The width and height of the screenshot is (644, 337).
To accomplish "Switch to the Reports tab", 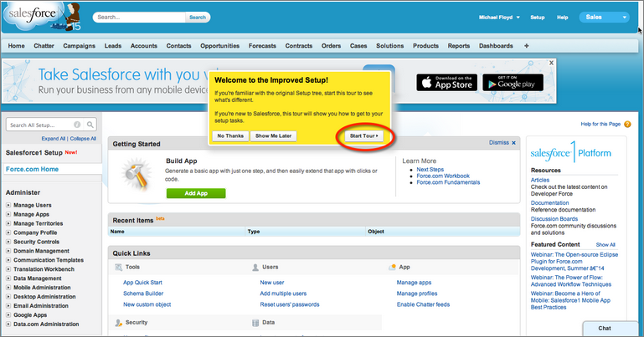I will click(458, 46).
